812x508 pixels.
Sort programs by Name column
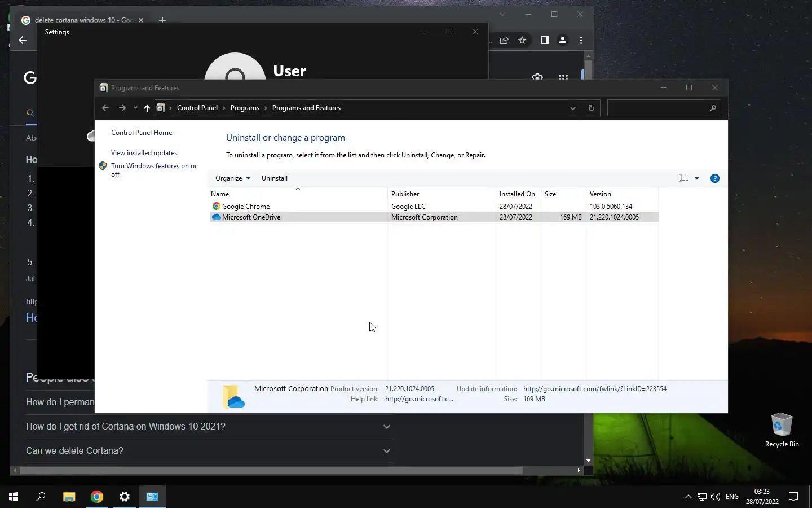298,194
